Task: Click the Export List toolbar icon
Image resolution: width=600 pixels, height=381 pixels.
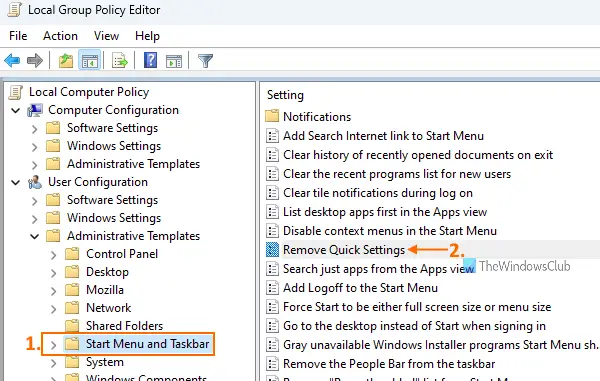Action: click(119, 60)
